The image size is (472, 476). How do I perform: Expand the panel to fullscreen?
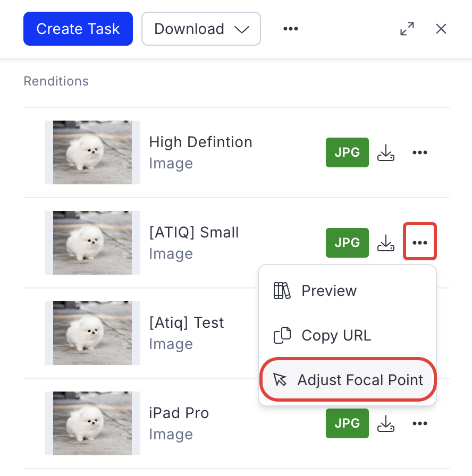(x=407, y=29)
